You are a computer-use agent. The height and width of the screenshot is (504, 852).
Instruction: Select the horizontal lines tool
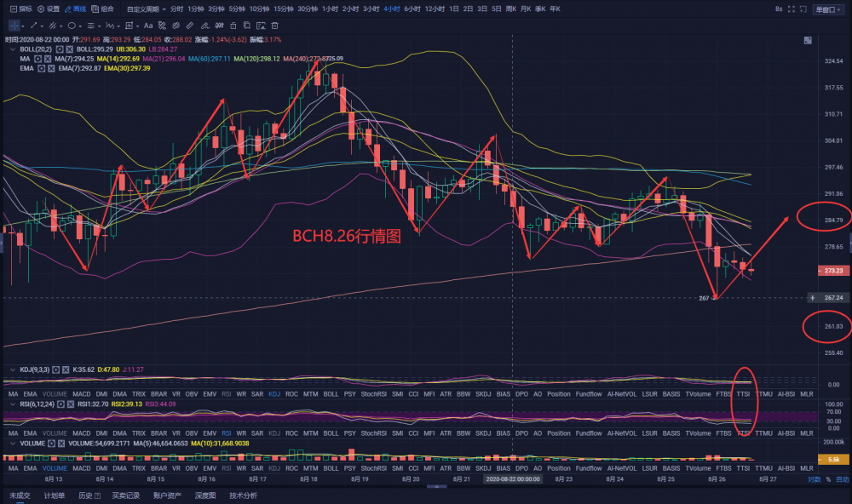(91, 26)
